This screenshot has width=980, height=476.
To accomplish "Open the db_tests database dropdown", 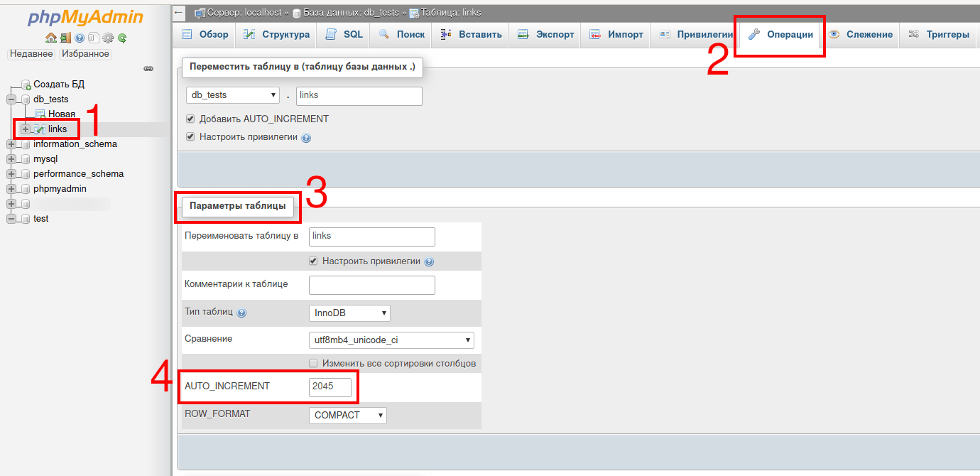I will [x=232, y=94].
